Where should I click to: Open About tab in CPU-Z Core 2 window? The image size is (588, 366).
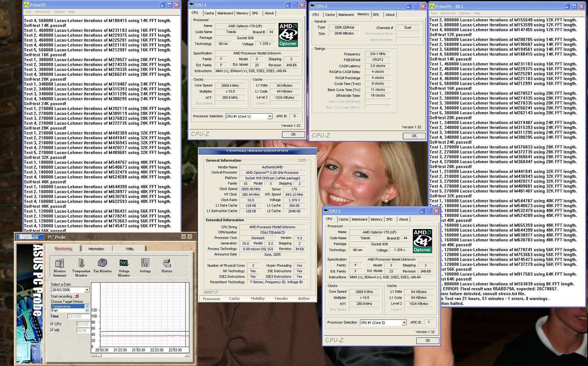point(403,219)
